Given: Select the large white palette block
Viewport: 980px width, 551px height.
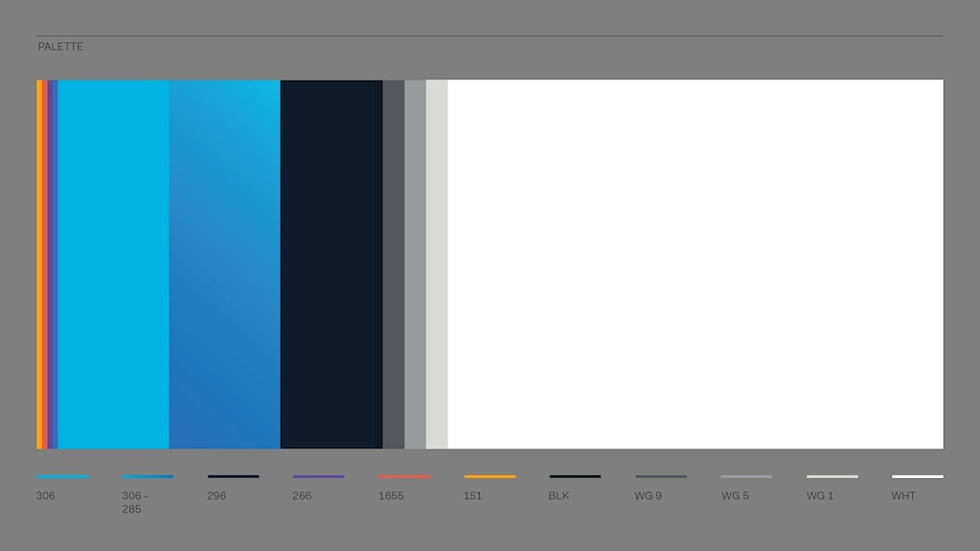Looking at the screenshot, I should pos(695,264).
